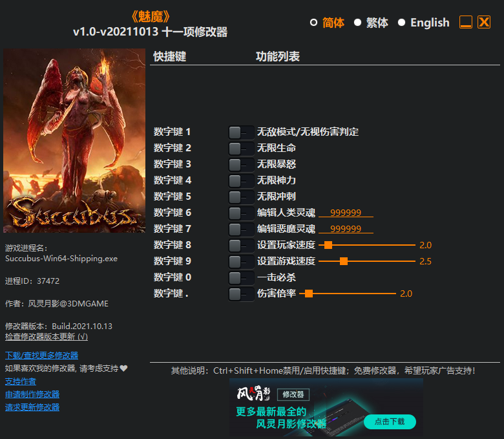This screenshot has width=504, height=439.
Task: Enable 设置游戏速度 toggle
Action: pyautogui.click(x=241, y=261)
